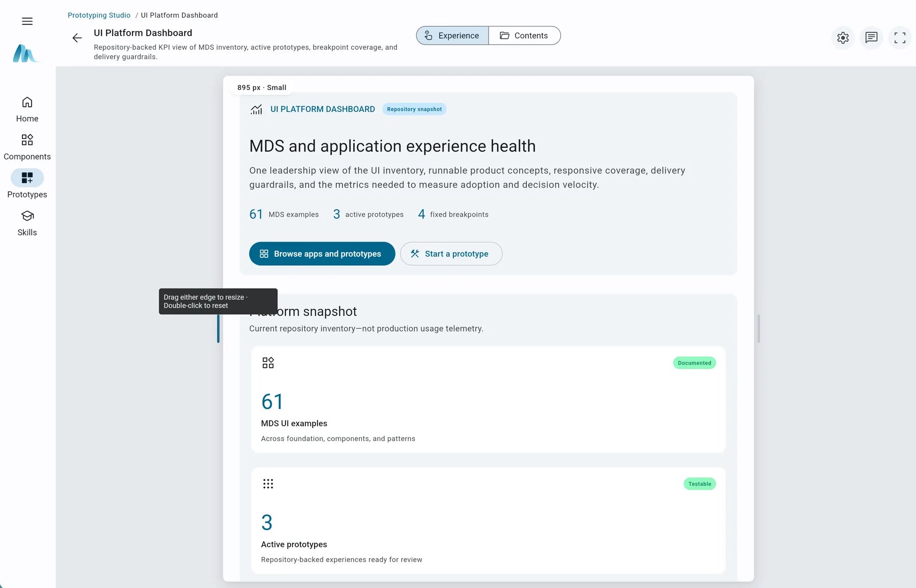This screenshot has height=588, width=916.
Task: Click the Repository snapshot badge
Action: [x=414, y=109]
